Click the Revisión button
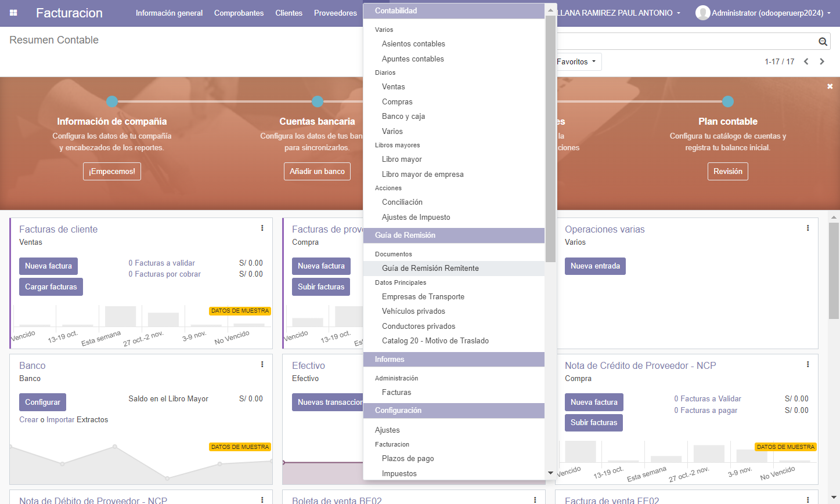Viewport: 840px width, 504px height. (728, 171)
